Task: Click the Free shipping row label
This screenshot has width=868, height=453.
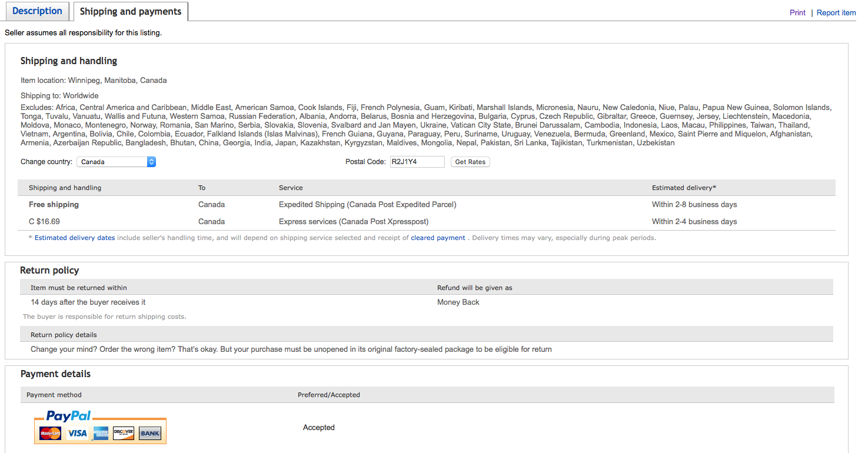Action: pos(54,205)
